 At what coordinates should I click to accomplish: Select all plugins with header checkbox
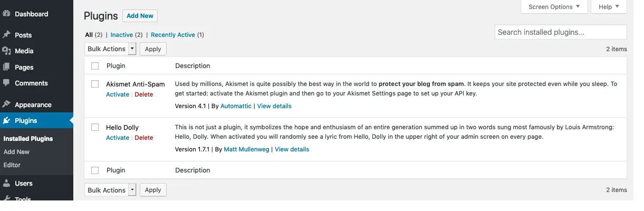click(x=95, y=66)
